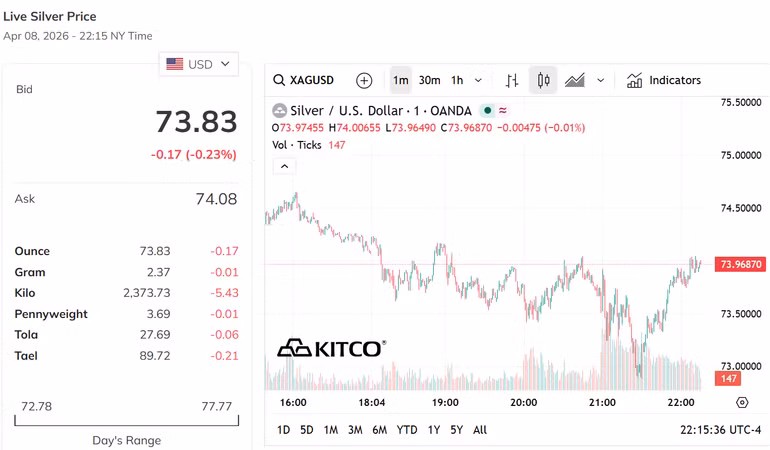Click the add symbol plus icon
The height and width of the screenshot is (450, 770).
point(364,80)
